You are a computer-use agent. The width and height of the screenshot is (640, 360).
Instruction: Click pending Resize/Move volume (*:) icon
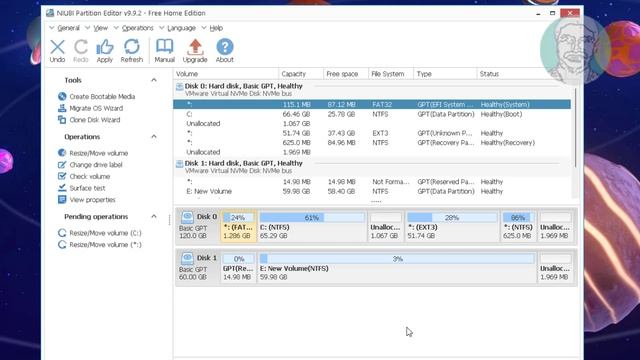pyautogui.click(x=62, y=244)
